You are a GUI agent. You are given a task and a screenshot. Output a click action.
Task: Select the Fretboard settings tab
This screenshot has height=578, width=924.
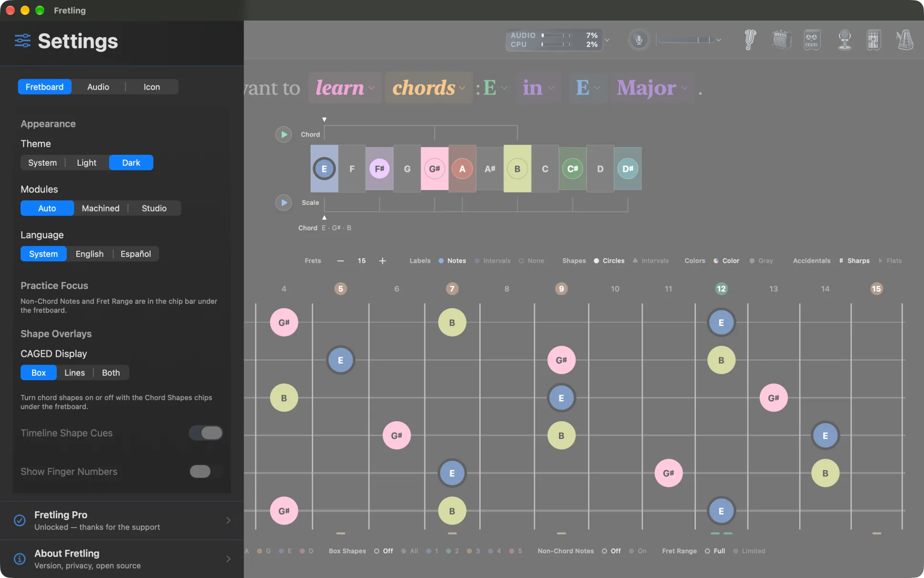pos(44,87)
